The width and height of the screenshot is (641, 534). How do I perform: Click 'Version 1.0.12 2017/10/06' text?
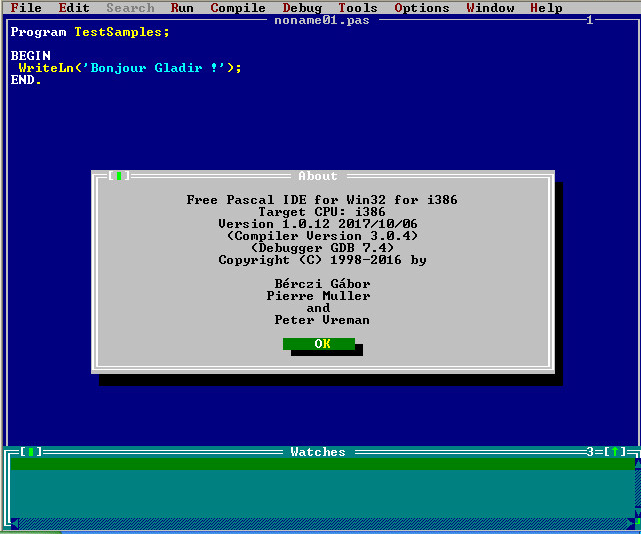[318, 224]
